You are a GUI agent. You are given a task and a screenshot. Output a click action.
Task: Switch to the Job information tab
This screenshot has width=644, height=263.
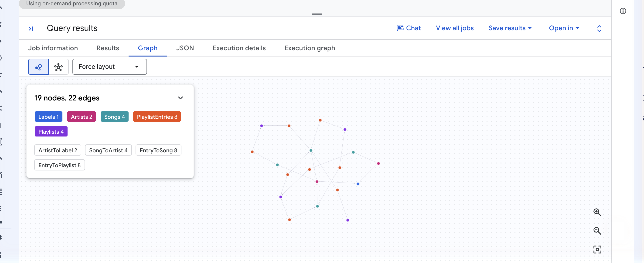pos(53,48)
